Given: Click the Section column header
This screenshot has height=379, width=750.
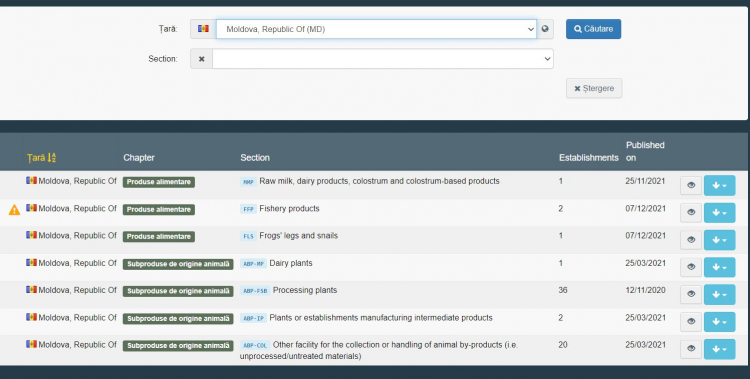Looking at the screenshot, I should (x=255, y=157).
